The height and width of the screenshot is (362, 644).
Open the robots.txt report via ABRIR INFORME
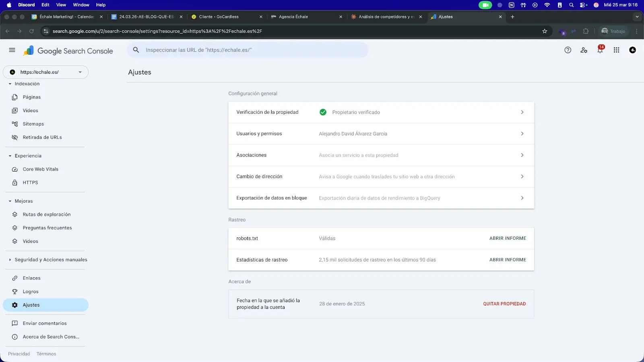point(508,238)
